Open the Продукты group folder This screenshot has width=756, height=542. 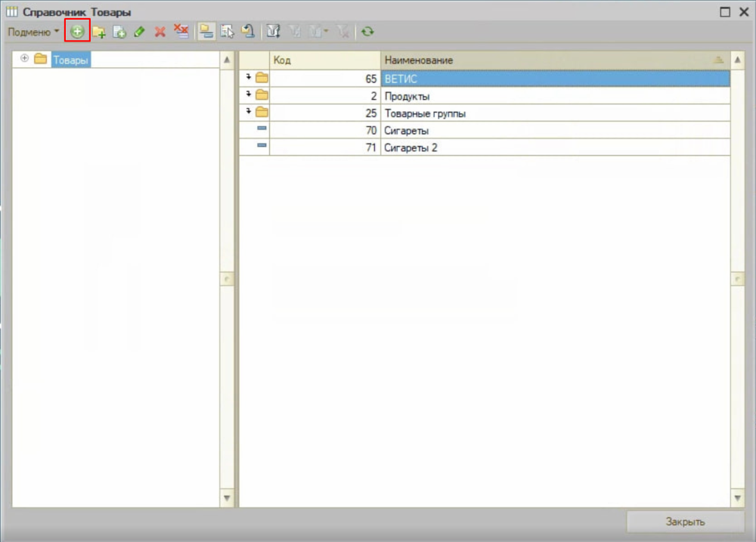[262, 96]
